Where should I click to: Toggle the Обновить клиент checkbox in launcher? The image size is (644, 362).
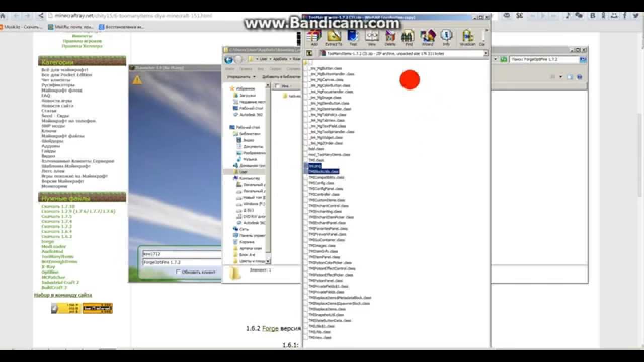(x=178, y=272)
